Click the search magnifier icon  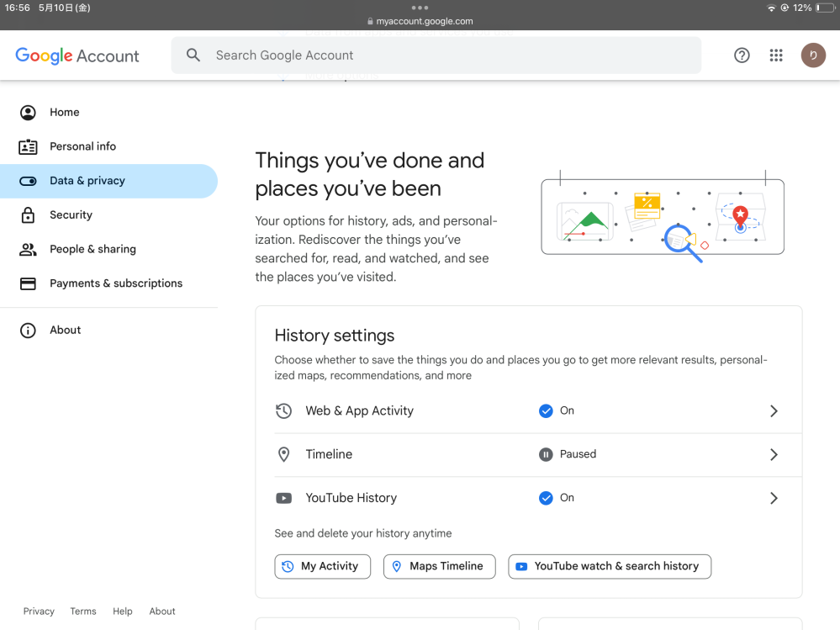(x=193, y=56)
